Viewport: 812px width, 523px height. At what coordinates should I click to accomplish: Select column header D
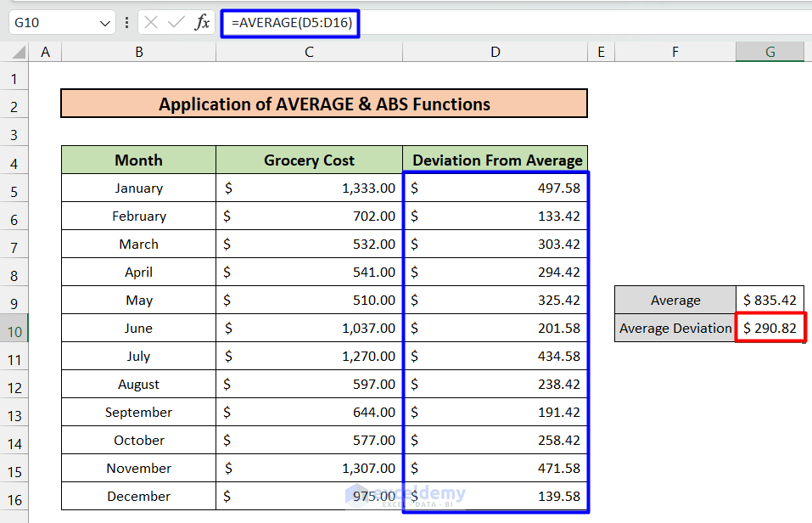tap(495, 52)
